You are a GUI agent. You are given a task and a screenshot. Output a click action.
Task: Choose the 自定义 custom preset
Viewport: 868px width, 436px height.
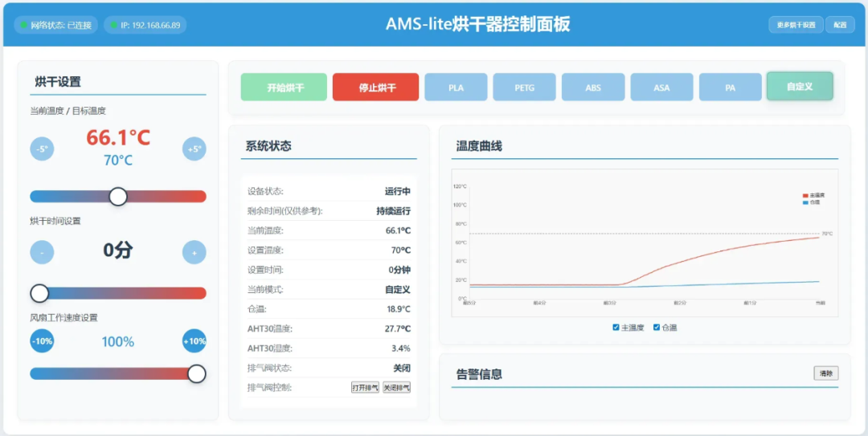[800, 86]
